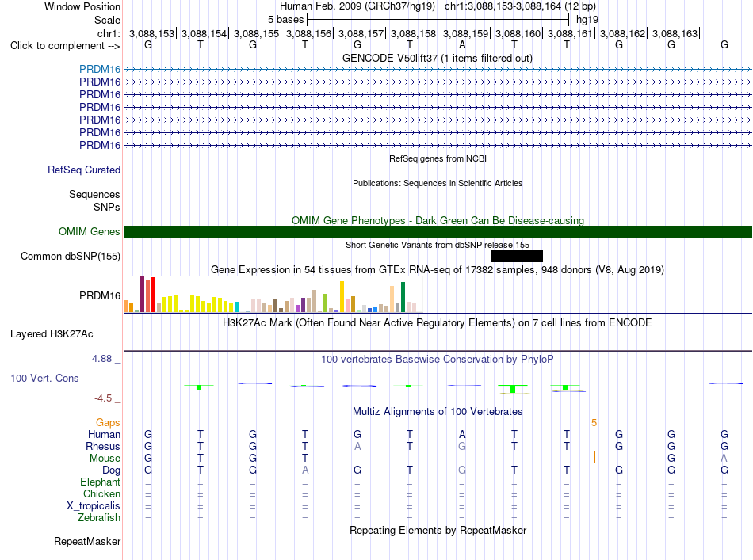The image size is (753, 560).
Task: Click position label 3,088,159
Action: coord(466,33)
